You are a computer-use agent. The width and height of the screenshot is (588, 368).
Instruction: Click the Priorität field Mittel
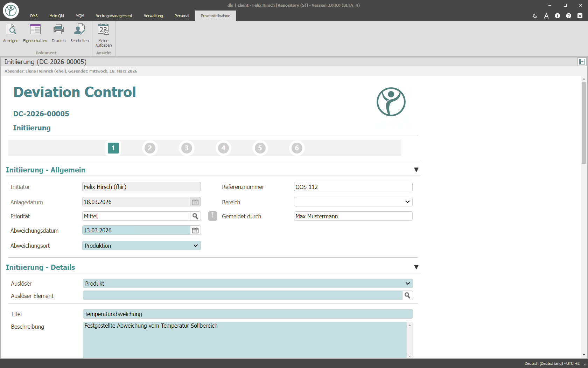[136, 216]
